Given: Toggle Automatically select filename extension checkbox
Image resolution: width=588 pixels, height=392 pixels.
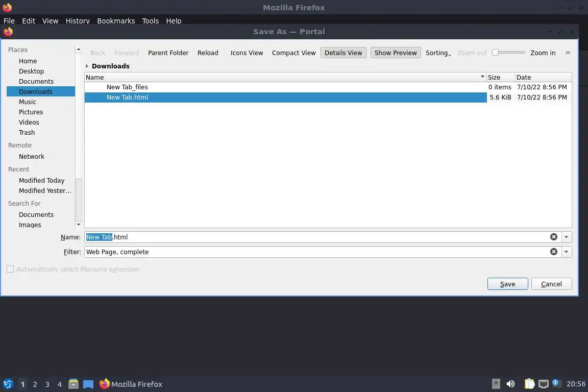Looking at the screenshot, I should click(10, 269).
